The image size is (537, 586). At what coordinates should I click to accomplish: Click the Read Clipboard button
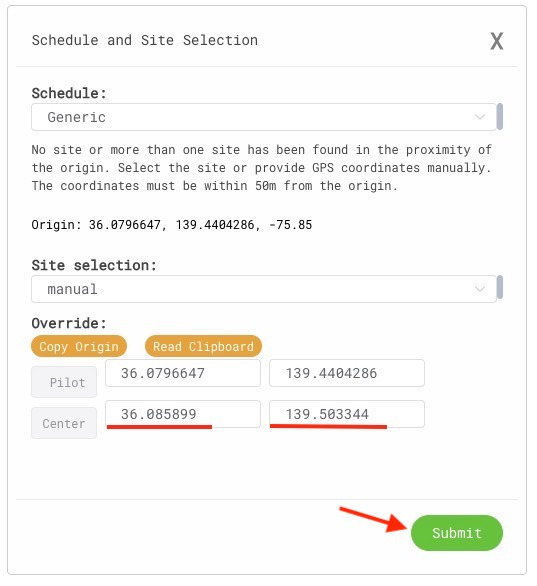click(203, 346)
